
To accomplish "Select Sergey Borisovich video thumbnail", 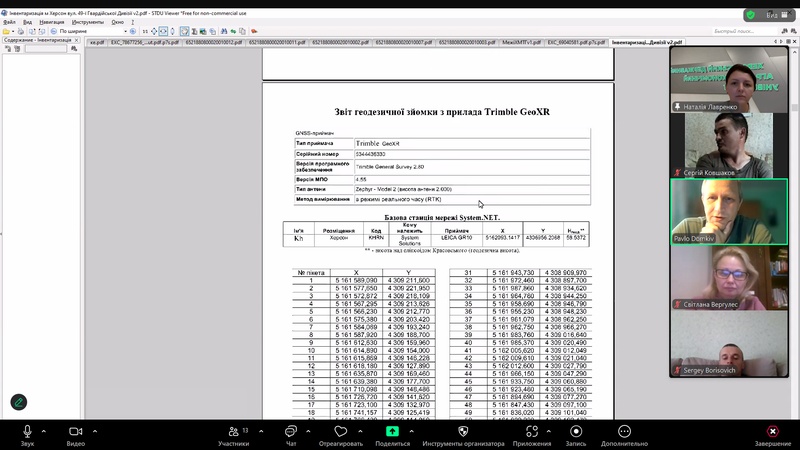I will click(729, 343).
